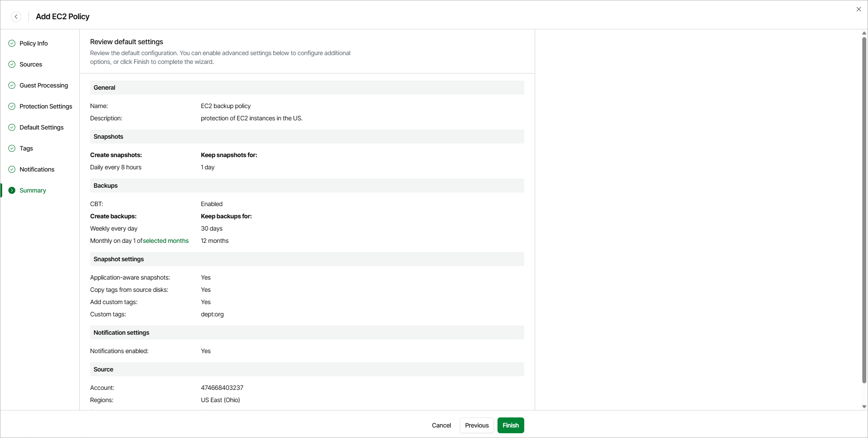Screen dimensions: 868x438
Task: Click the Notifications step checkmark icon
Action: [x=12, y=169]
